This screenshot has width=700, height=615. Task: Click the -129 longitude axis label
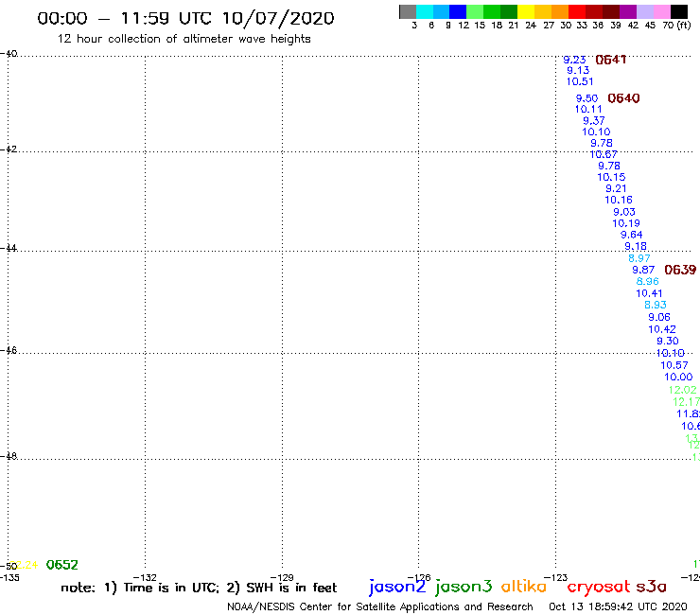pyautogui.click(x=282, y=578)
